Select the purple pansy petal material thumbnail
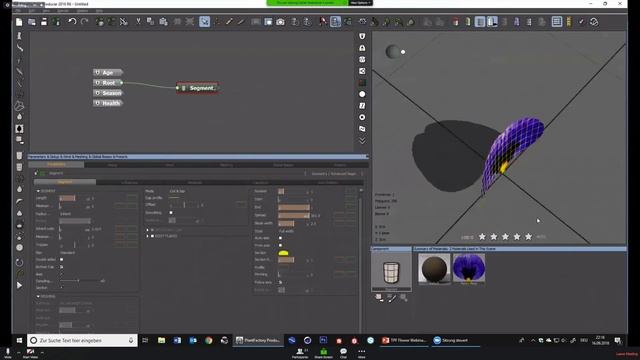This screenshot has width=640, height=360. 469,268
